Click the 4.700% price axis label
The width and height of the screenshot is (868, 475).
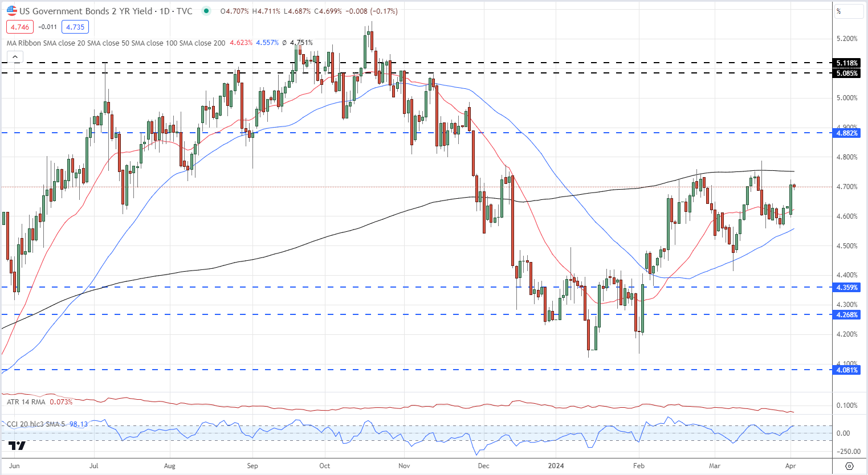click(847, 187)
